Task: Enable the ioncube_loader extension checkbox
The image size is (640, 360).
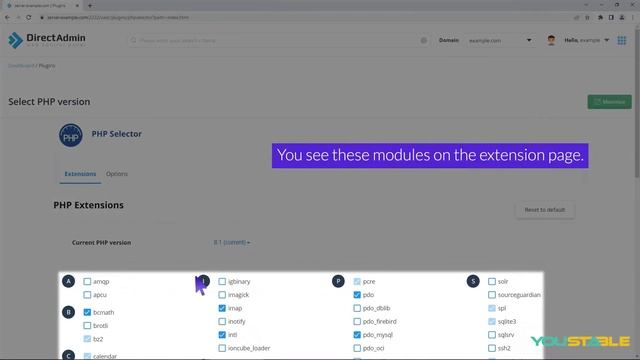Action: 222,348
